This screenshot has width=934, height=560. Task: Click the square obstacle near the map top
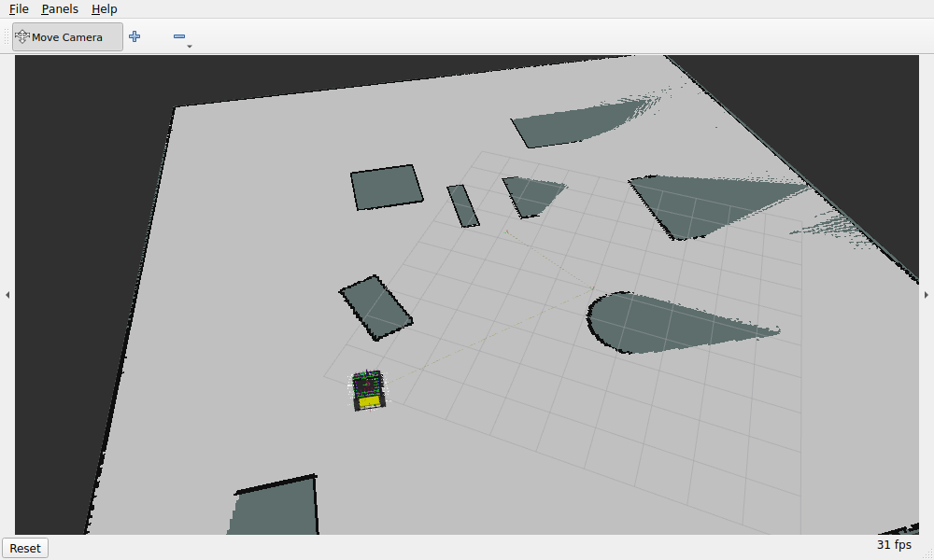(387, 188)
